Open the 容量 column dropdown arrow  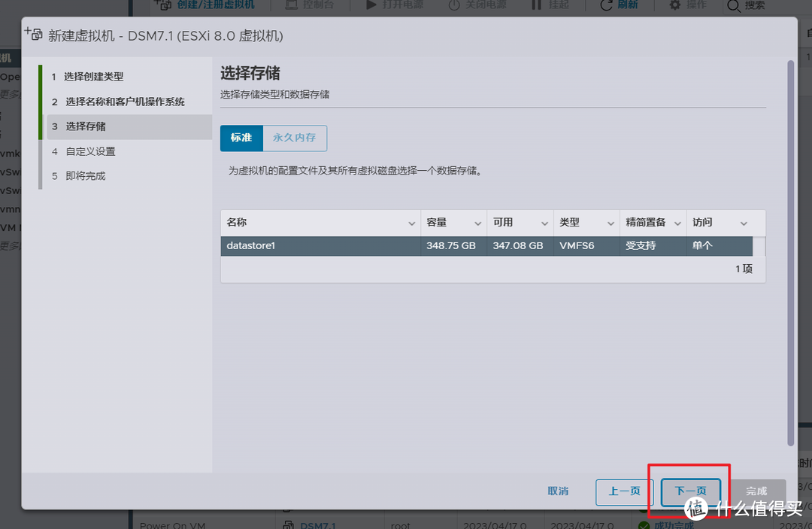point(478,223)
